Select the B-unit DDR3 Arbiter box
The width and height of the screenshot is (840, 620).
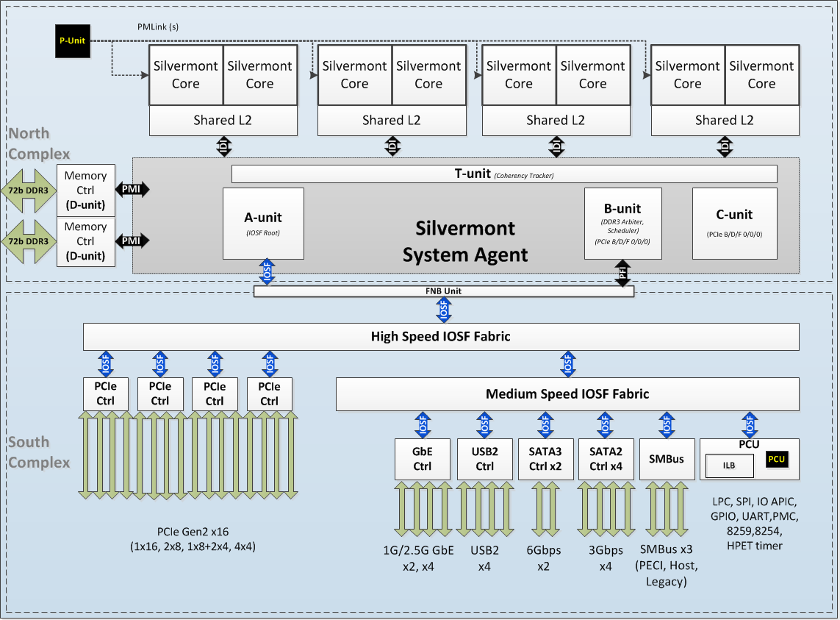623,224
